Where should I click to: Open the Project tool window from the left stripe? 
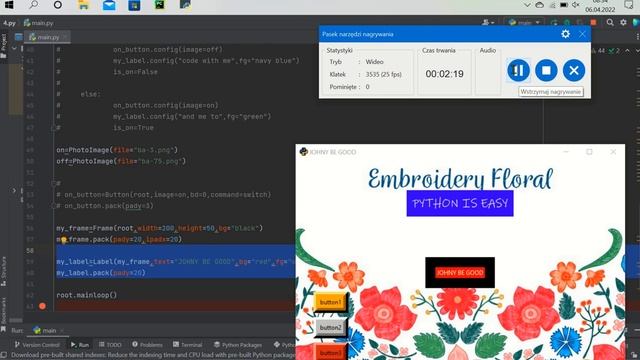click(x=4, y=46)
